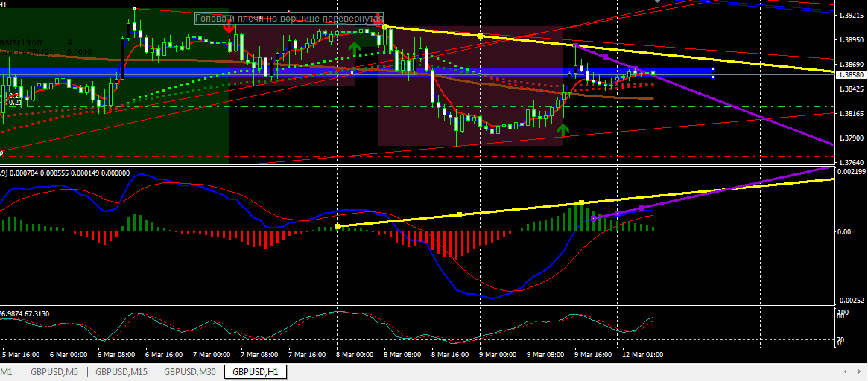The width and height of the screenshot is (868, 381).
Task: Click the blue zone upper-right corner handle
Action: click(712, 69)
